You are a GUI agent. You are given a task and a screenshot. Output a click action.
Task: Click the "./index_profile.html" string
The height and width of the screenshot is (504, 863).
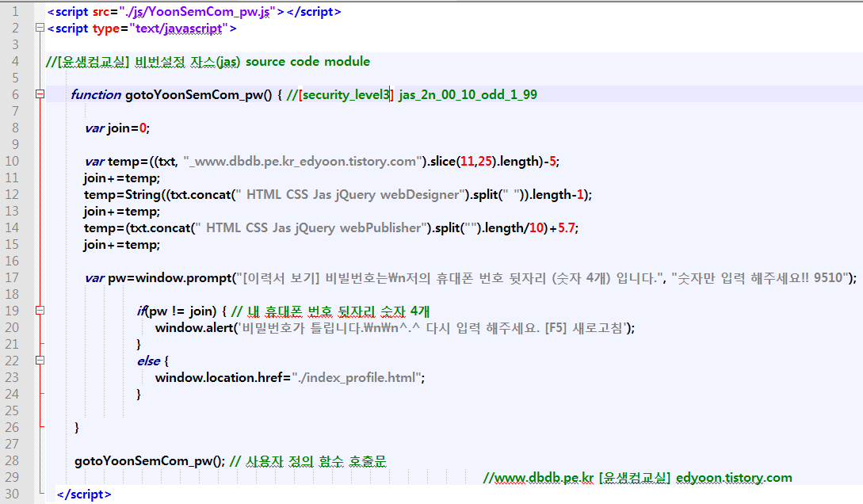pyautogui.click(x=357, y=377)
